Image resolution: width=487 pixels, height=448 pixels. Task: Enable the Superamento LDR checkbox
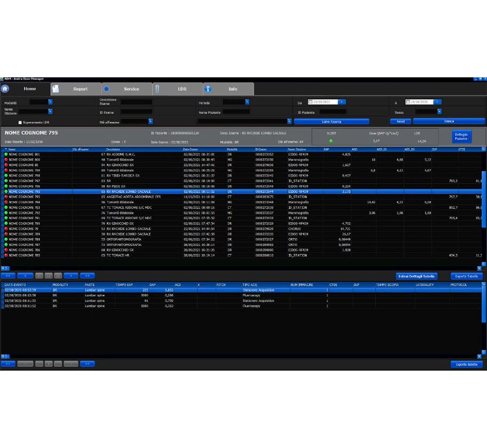pos(20,122)
